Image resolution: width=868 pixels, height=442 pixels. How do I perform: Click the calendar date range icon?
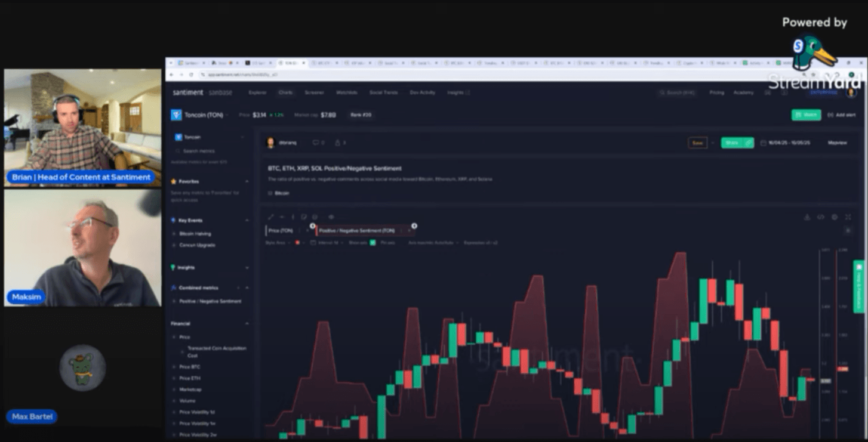(x=764, y=143)
